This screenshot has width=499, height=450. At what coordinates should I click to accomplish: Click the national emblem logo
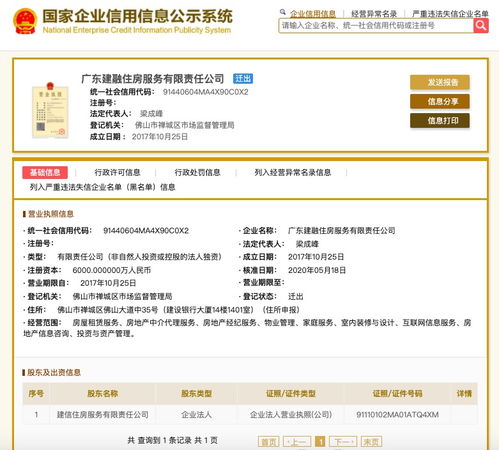25,21
